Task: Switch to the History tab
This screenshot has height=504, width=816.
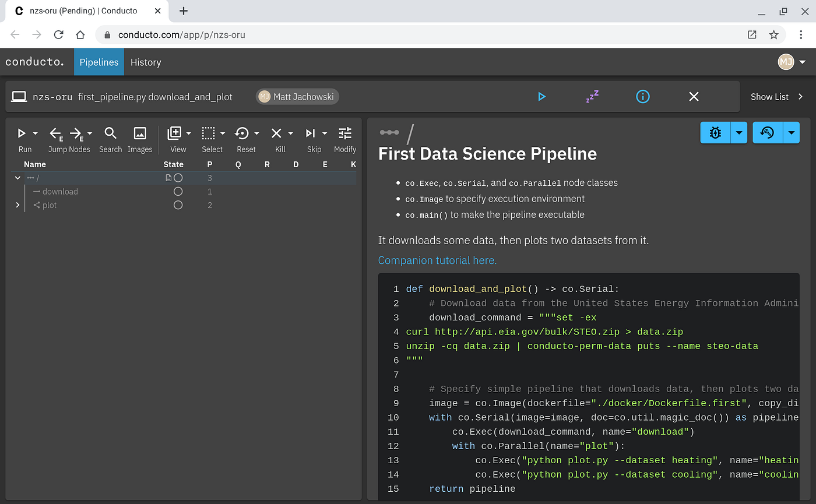Action: coord(145,62)
